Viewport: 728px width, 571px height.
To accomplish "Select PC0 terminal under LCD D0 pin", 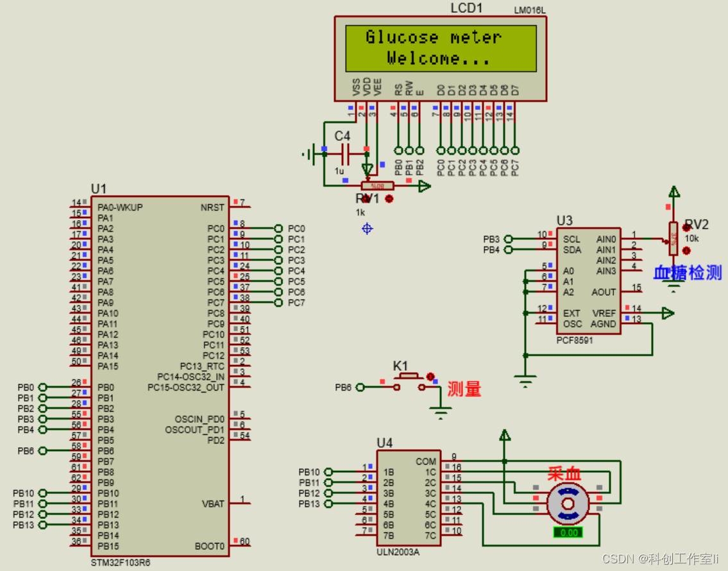I will [x=441, y=150].
